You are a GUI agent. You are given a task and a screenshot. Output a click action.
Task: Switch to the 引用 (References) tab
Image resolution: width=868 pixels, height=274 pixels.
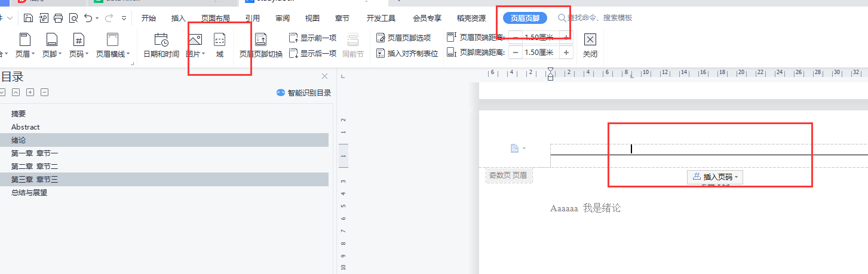(253, 18)
